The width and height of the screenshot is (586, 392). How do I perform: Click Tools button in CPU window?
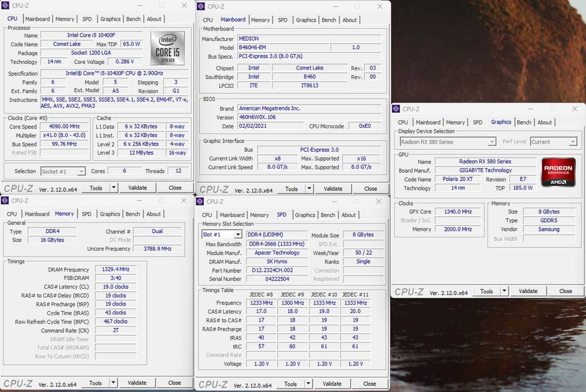pyautogui.click(x=96, y=188)
